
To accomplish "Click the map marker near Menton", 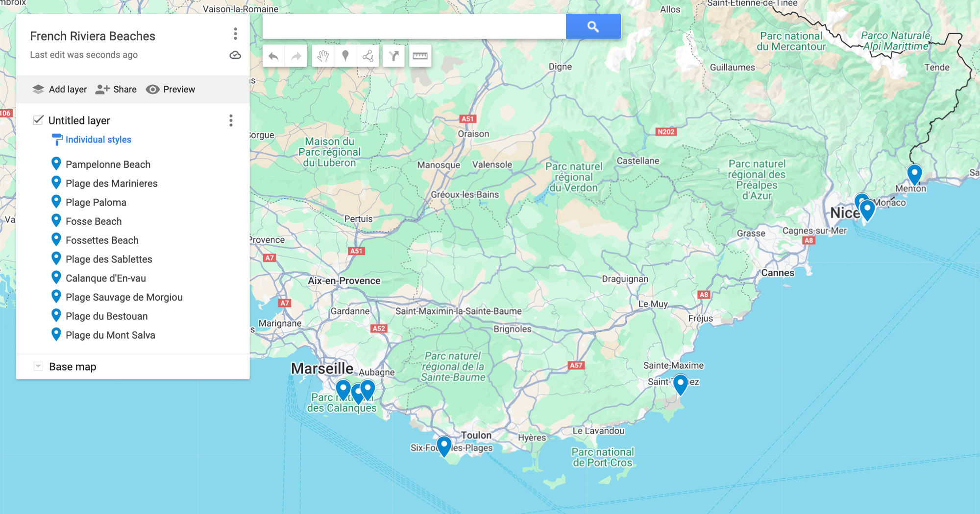I will [914, 175].
